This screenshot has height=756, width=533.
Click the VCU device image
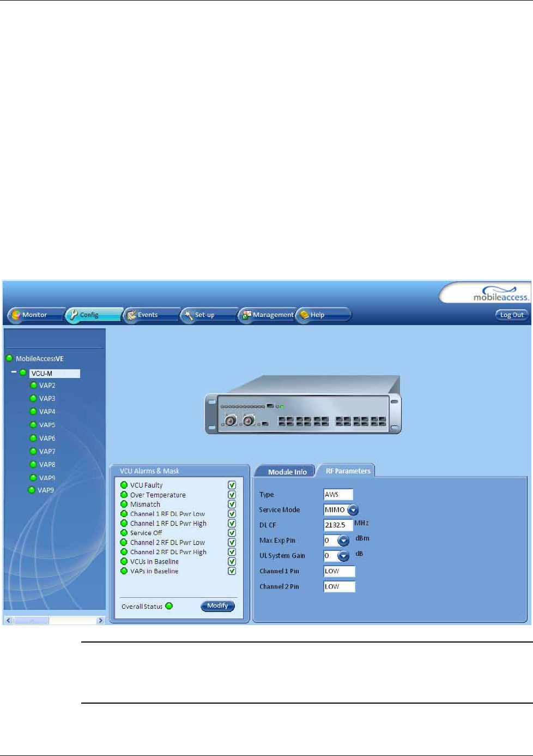click(x=303, y=405)
